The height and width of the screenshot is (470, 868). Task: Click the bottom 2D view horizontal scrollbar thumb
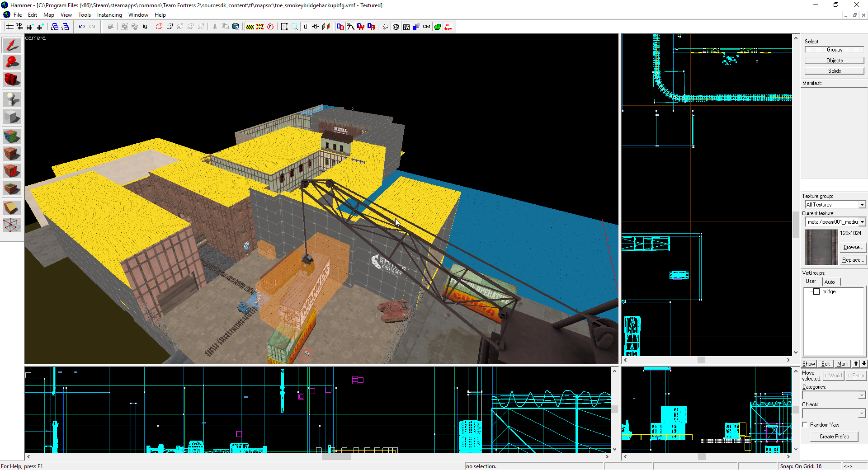[x=336, y=457]
